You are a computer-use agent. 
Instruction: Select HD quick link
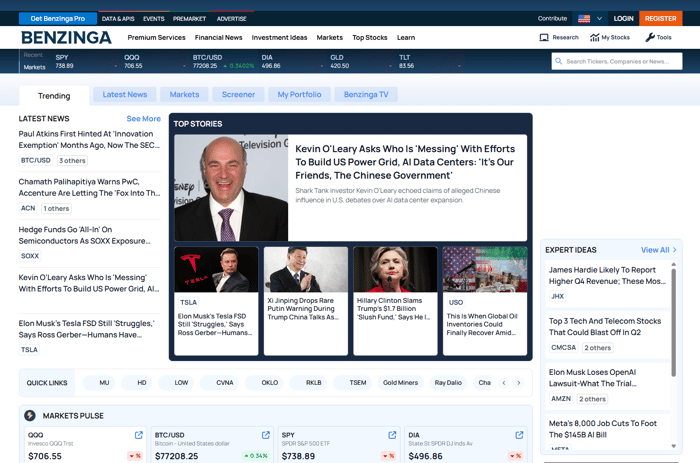137,383
